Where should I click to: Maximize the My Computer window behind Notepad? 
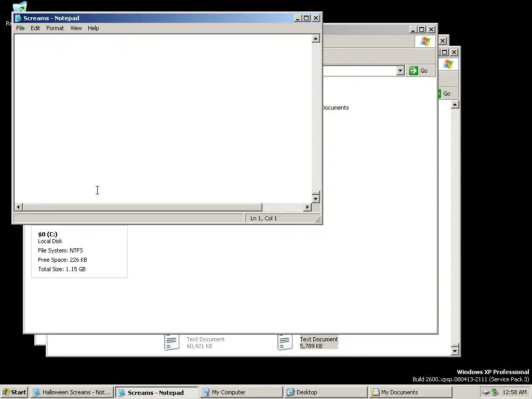[x=422, y=30]
